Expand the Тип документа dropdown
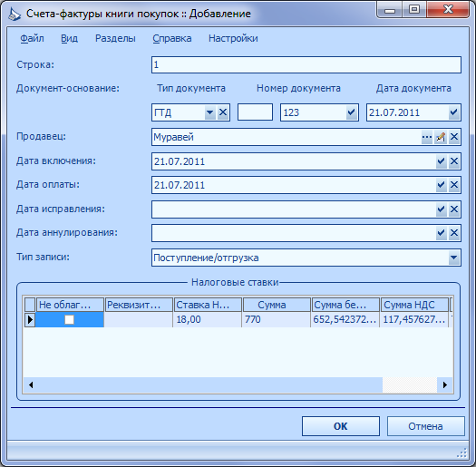476x467 pixels. [209, 112]
